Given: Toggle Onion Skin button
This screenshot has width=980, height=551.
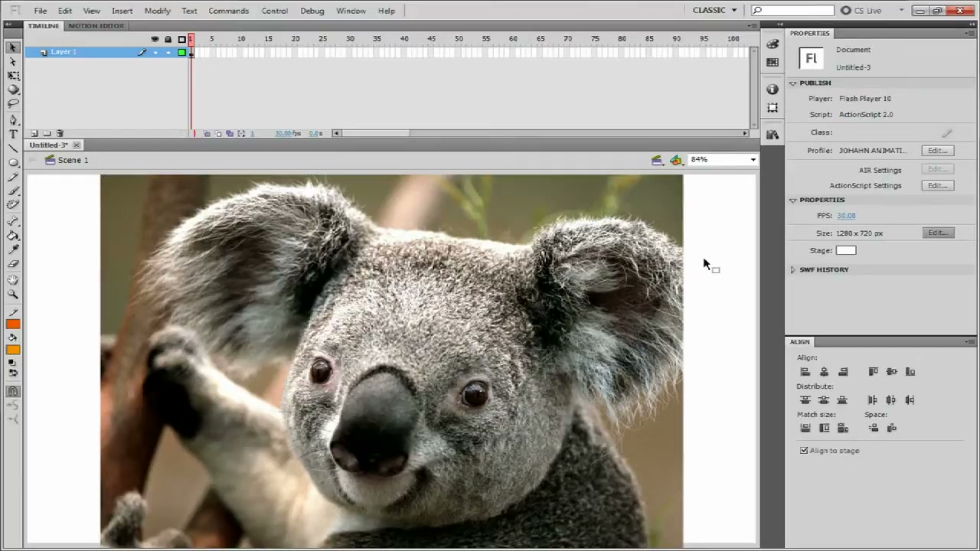Looking at the screenshot, I should [x=207, y=134].
